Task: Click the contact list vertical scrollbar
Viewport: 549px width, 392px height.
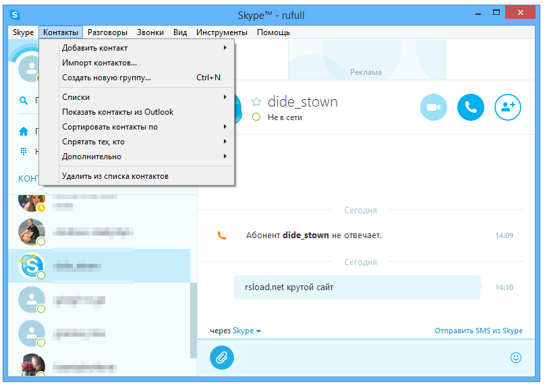Action: click(x=194, y=320)
